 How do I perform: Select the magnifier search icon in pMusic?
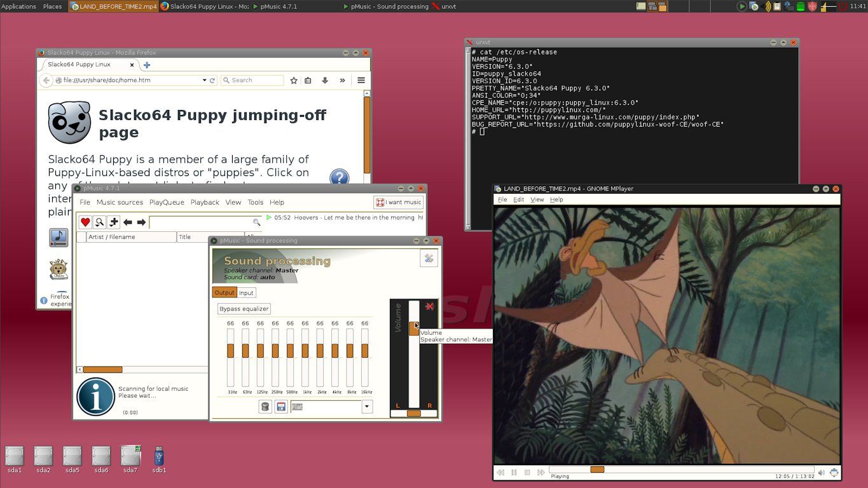(99, 222)
